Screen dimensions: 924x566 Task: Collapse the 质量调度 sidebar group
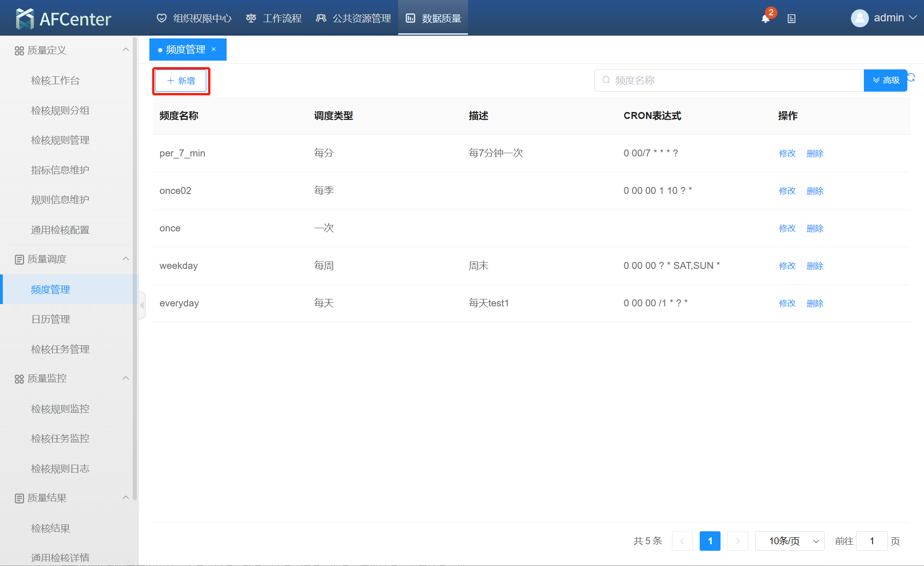point(125,259)
